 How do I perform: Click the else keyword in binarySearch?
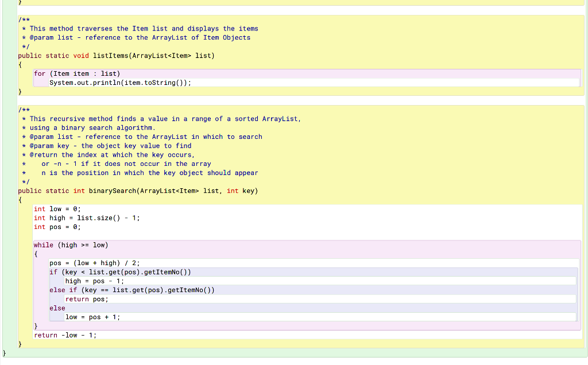point(56,308)
